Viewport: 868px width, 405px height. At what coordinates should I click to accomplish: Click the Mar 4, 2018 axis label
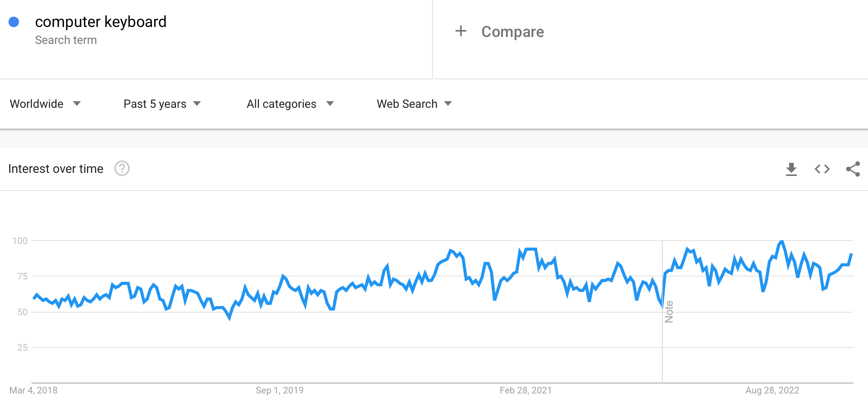33,390
